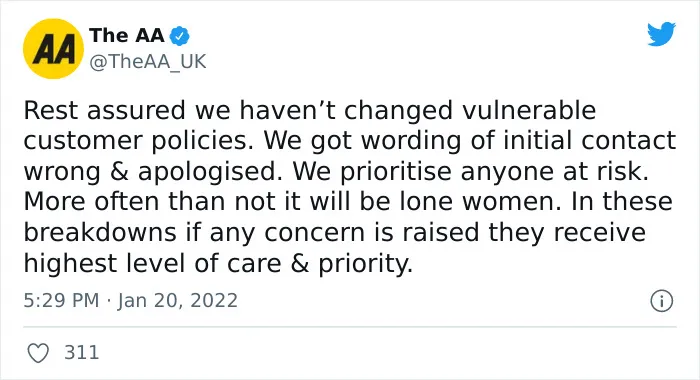Click the line starting 'Rest assured'
The height and width of the screenshot is (380, 700).
pos(309,110)
